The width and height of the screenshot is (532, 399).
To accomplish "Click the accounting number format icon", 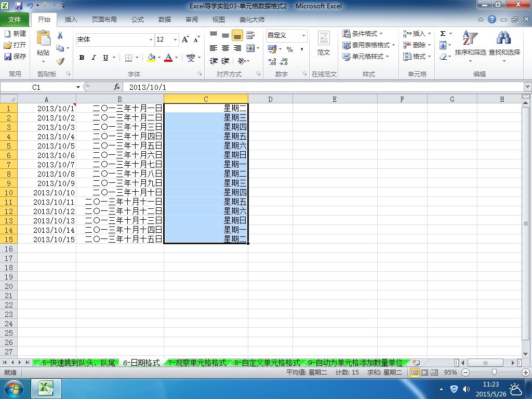I will [x=272, y=49].
